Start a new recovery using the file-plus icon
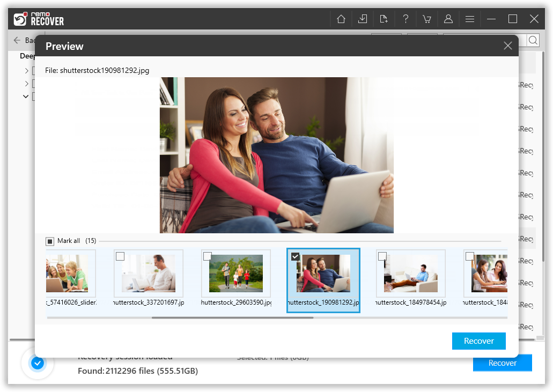This screenshot has height=392, width=553. coord(384,18)
